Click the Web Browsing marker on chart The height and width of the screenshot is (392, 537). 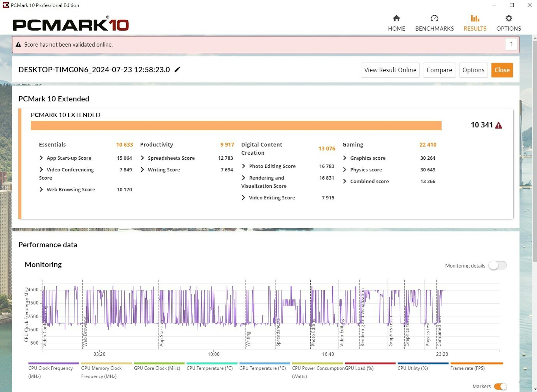(85, 331)
